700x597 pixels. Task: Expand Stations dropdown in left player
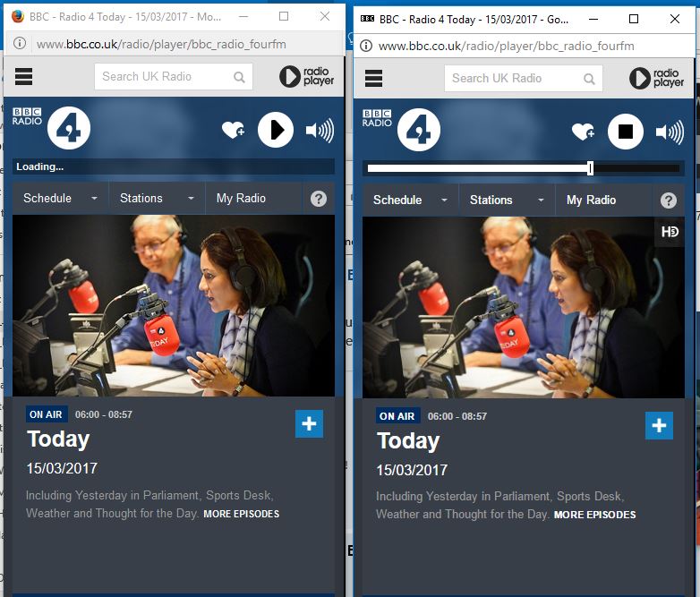tap(157, 199)
